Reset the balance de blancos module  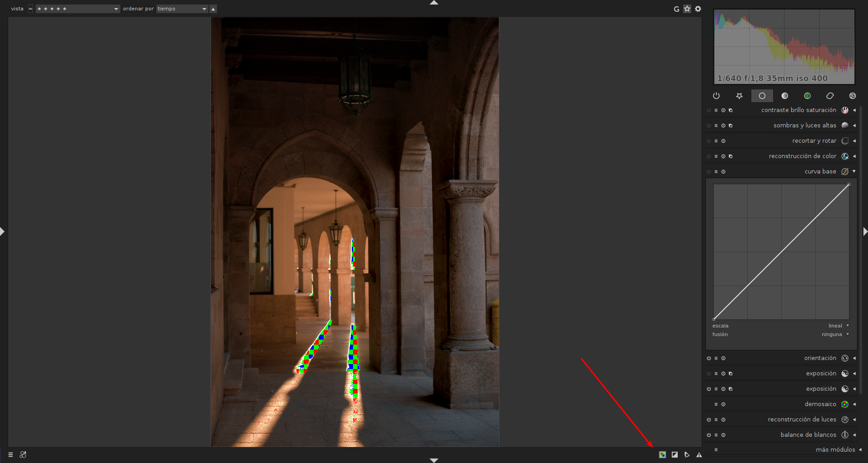click(x=723, y=435)
